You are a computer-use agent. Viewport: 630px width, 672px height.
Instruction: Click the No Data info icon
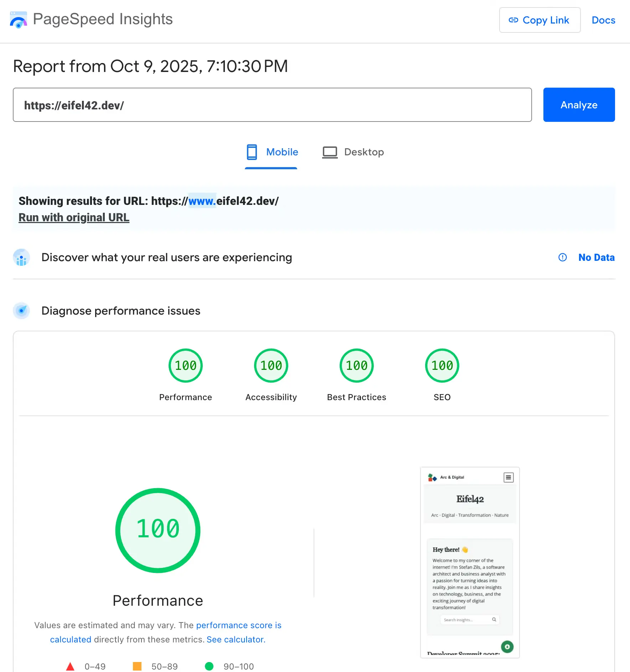(562, 257)
